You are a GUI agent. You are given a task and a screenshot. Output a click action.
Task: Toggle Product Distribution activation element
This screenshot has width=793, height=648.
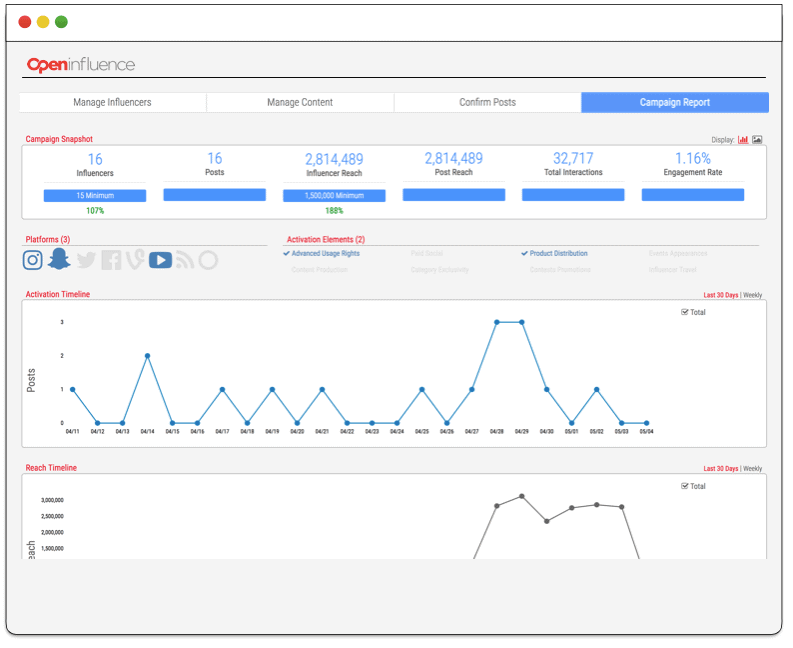tap(555, 254)
